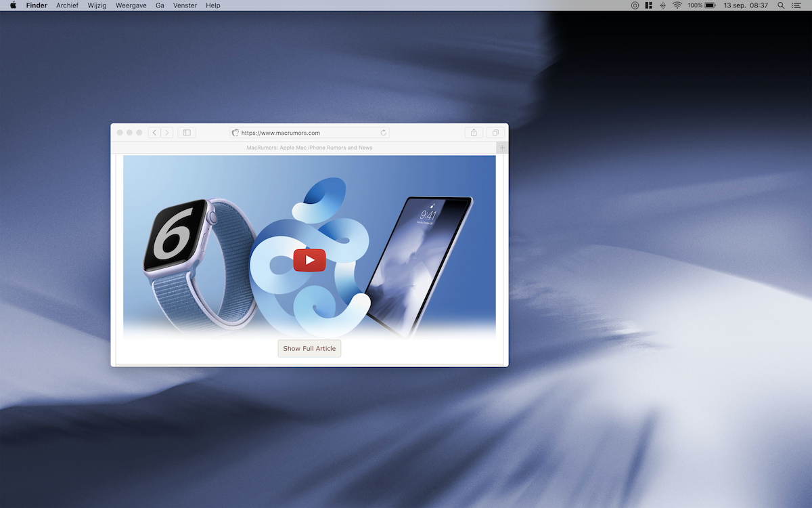Screen dimensions: 812x508
Task: Click the privacy icon in address bar
Action: (235, 133)
